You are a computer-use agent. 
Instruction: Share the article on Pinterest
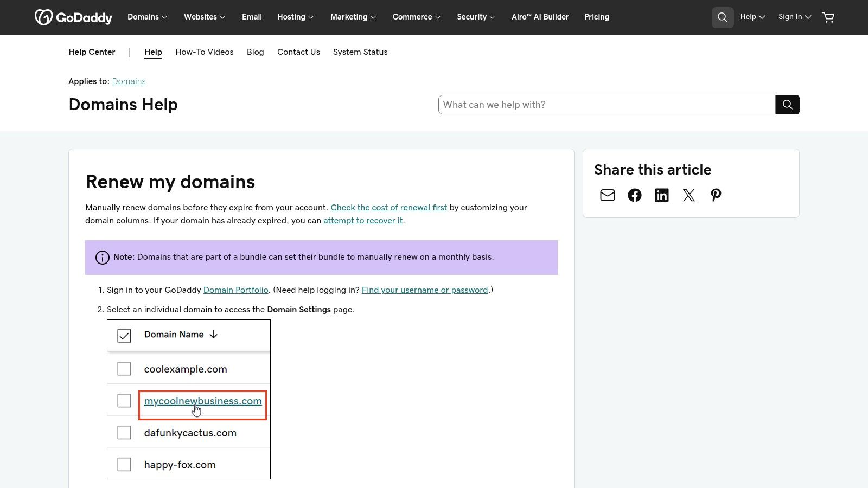tap(716, 195)
